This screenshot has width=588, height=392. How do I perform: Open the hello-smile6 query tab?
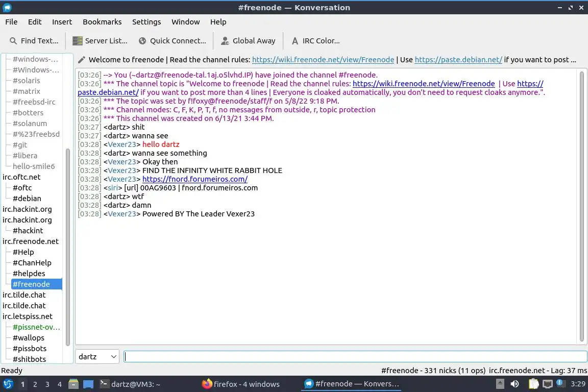click(x=33, y=166)
